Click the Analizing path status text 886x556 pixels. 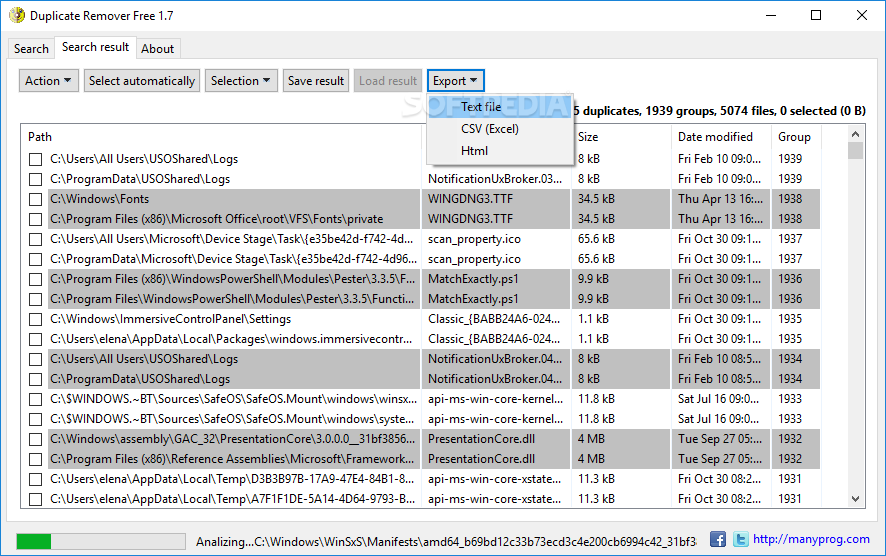coord(446,542)
